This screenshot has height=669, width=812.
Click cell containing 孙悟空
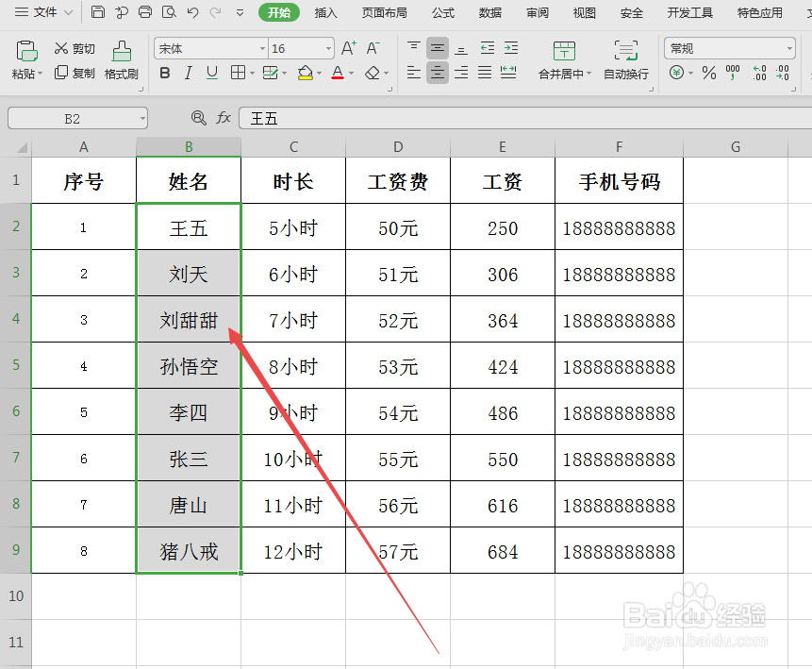tap(189, 366)
